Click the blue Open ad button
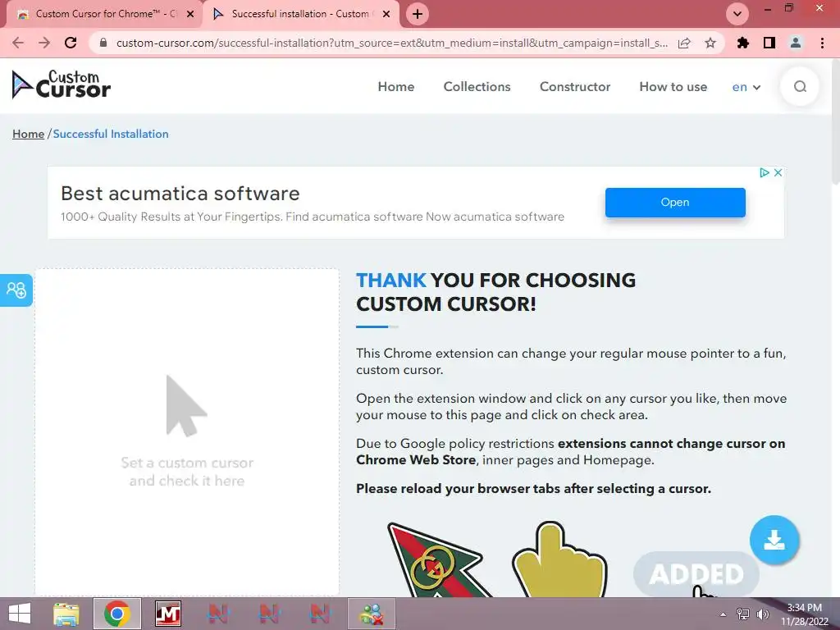 tap(675, 203)
